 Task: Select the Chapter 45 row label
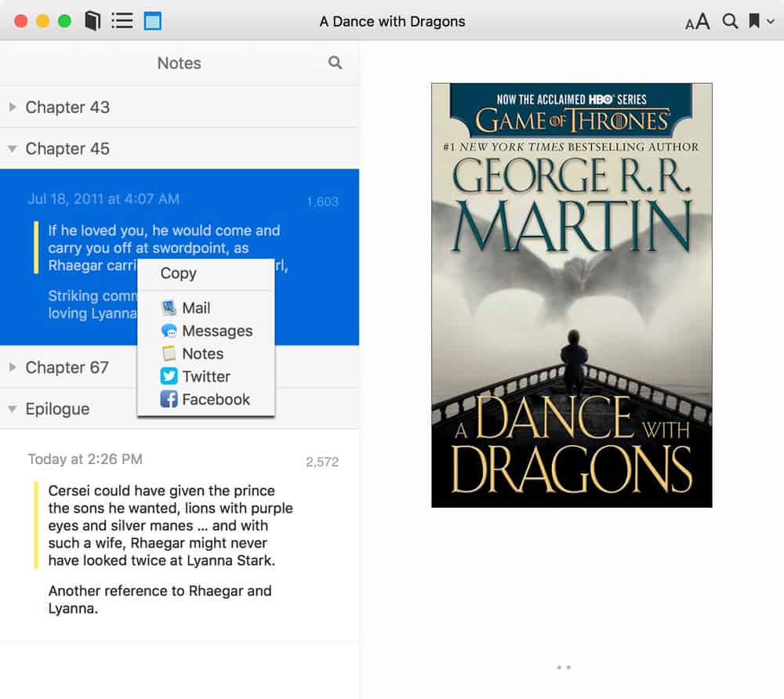point(67,148)
